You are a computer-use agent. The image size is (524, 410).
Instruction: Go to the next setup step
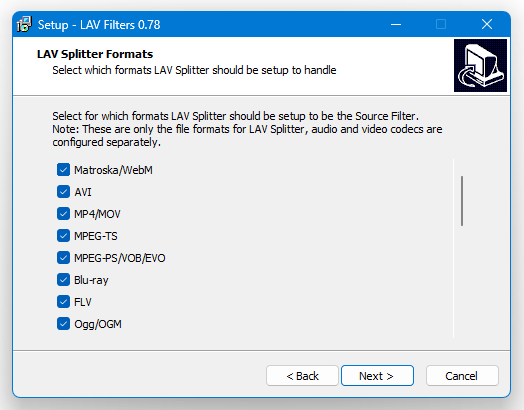pos(377,376)
